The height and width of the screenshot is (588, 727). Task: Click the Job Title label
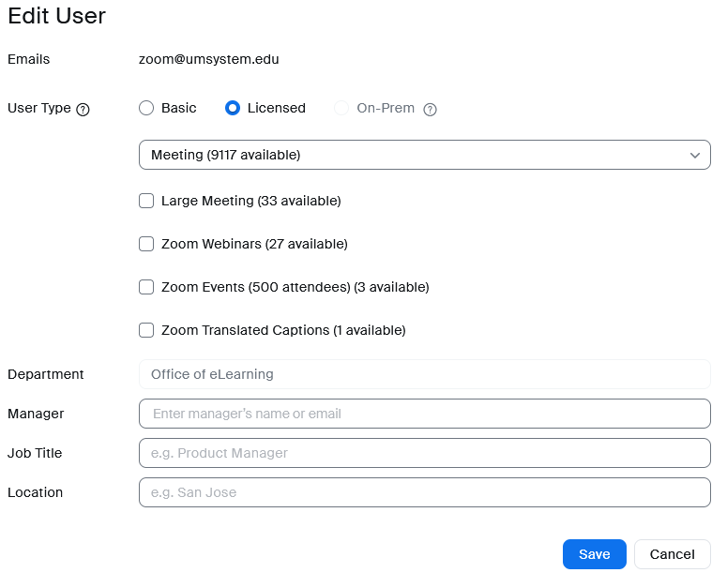[x=35, y=453]
